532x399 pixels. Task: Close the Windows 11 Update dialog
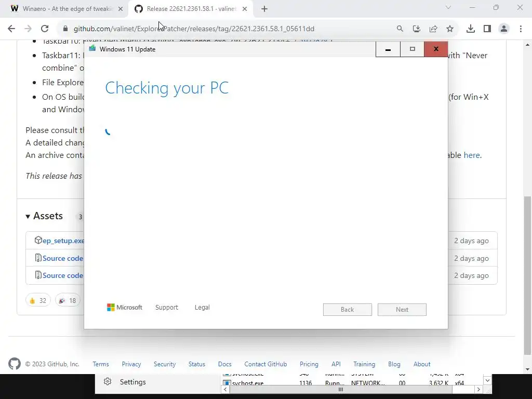coord(436,49)
